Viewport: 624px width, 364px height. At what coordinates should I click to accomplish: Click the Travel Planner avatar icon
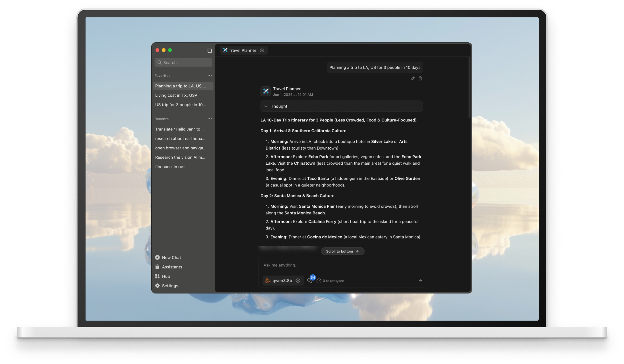[265, 91]
